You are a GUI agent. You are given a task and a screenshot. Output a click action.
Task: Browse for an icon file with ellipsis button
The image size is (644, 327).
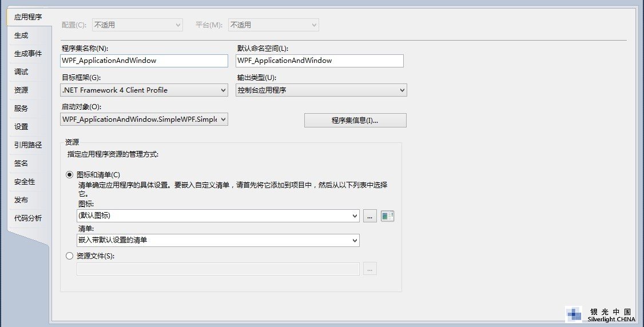point(369,216)
